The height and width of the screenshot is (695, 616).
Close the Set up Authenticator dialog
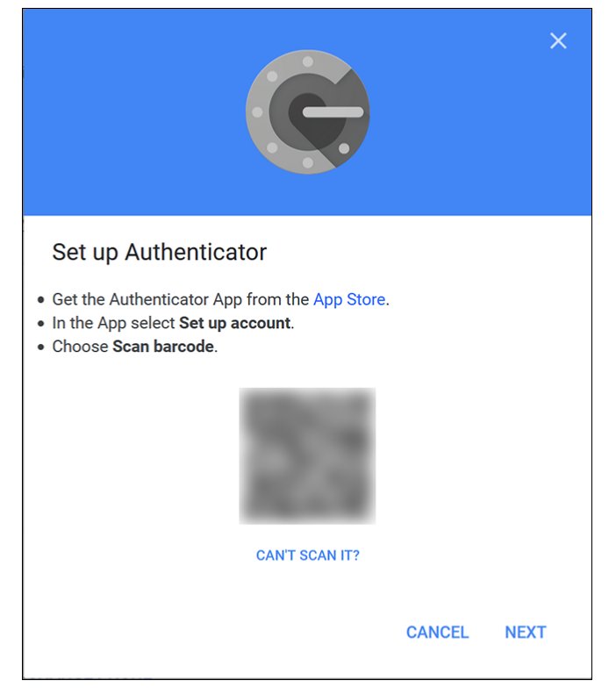point(558,40)
